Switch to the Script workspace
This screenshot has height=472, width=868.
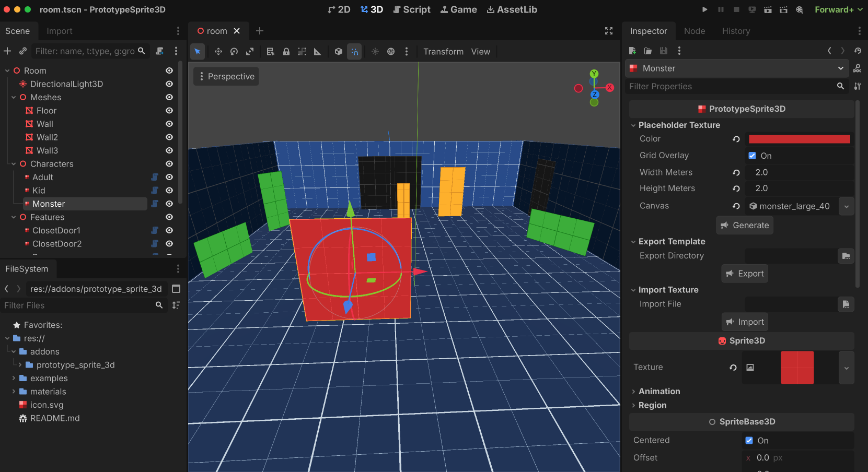(x=412, y=9)
